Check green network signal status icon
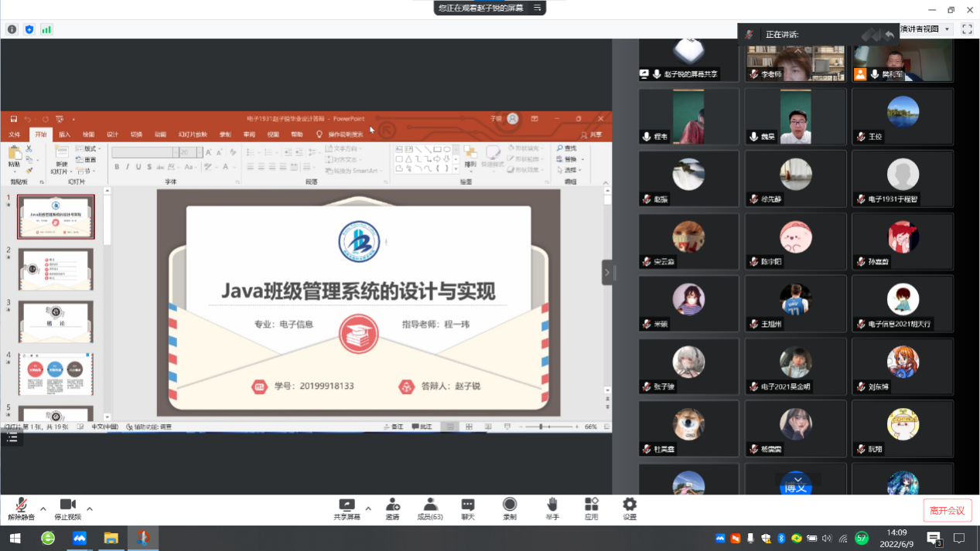Image resolution: width=980 pixels, height=551 pixels. (x=46, y=29)
